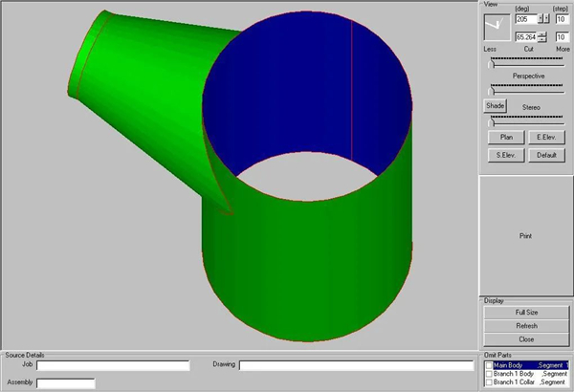Viewport: 574px width, 392px height.
Task: Check the Branch 1 Body omit checkbox
Action: coord(489,374)
